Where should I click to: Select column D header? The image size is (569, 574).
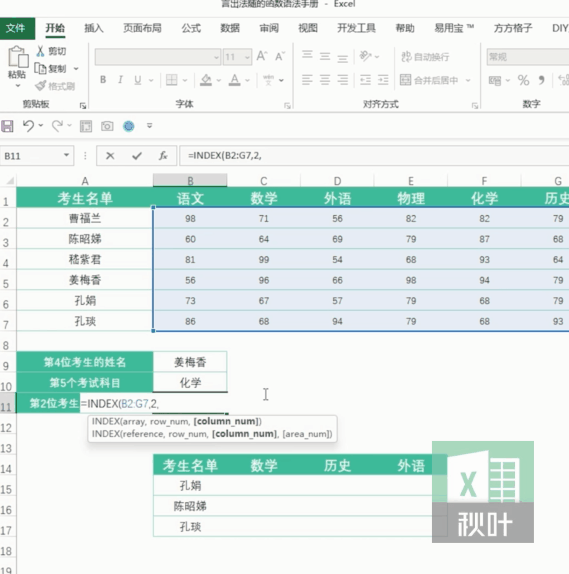pos(337,181)
